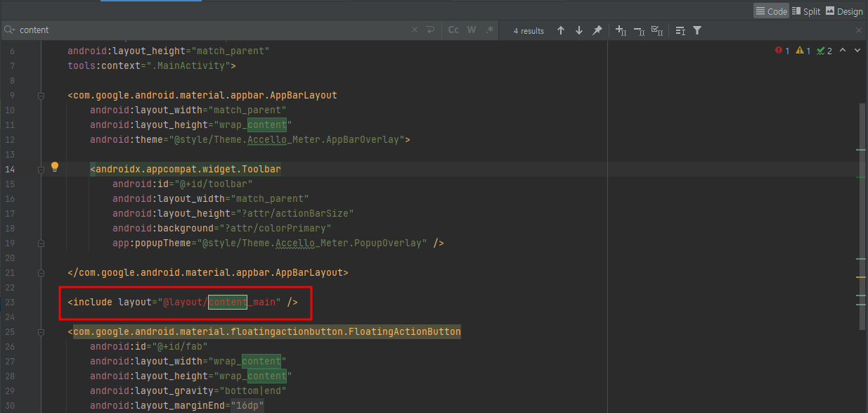Click the error indicator showing 1 error
Image resolution: width=868 pixels, height=413 pixels.
780,50
